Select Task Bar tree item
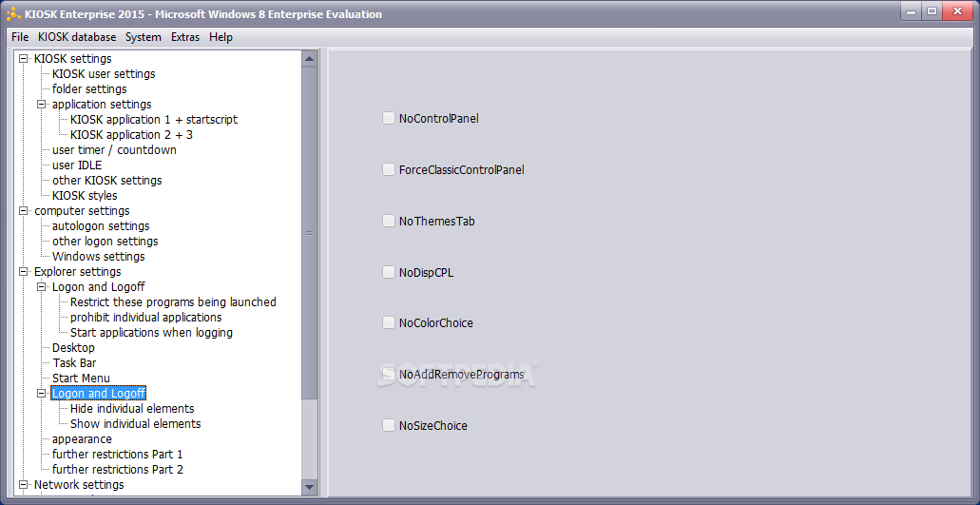The image size is (980, 505). [74, 362]
